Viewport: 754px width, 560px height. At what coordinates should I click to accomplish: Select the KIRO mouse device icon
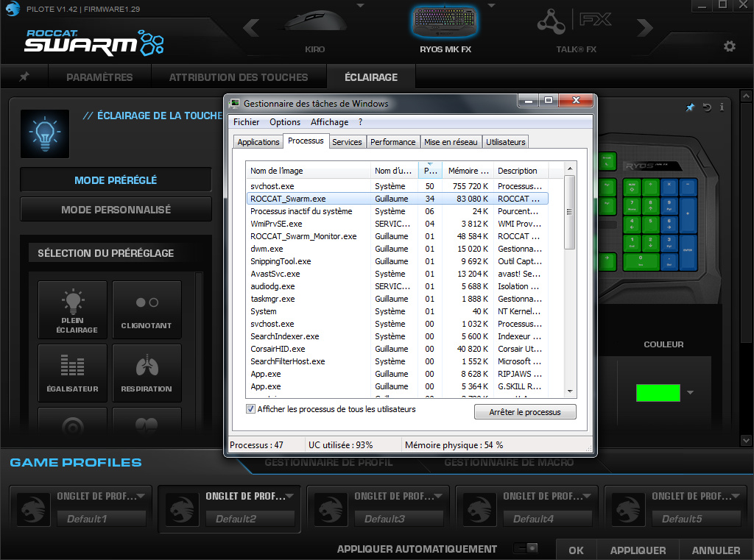pyautogui.click(x=314, y=23)
